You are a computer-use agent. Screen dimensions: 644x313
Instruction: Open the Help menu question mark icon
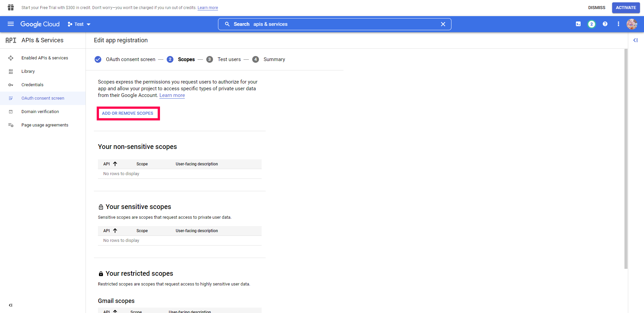605,24
